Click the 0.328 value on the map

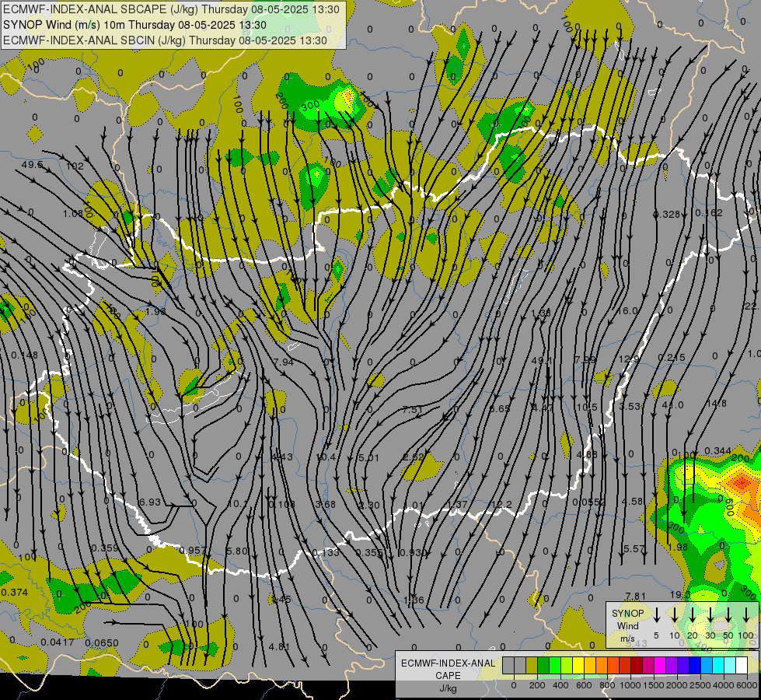(666, 214)
